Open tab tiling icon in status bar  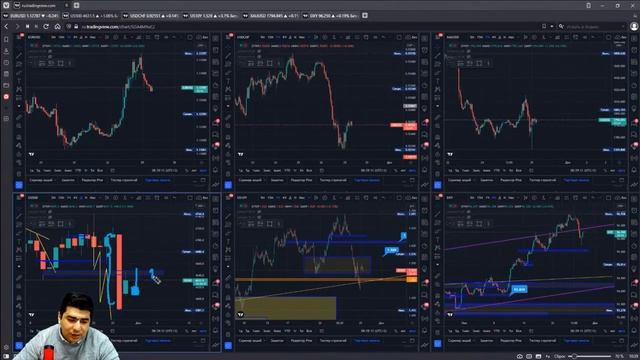529,356
